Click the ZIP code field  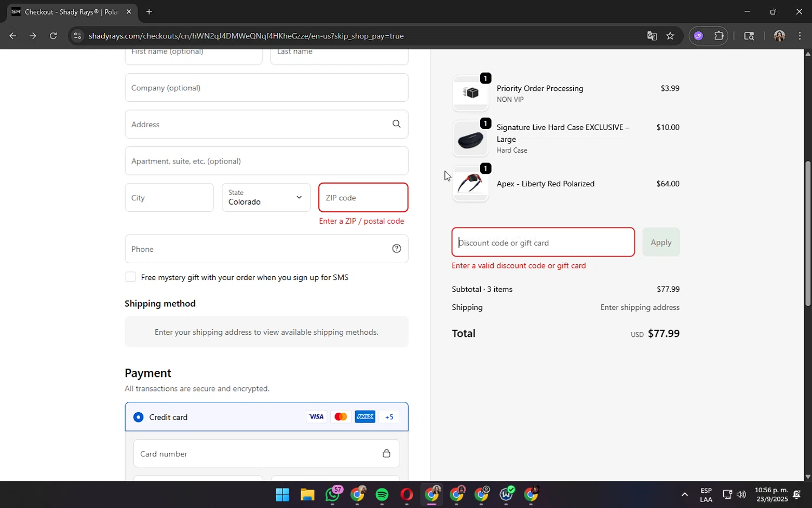click(x=363, y=198)
